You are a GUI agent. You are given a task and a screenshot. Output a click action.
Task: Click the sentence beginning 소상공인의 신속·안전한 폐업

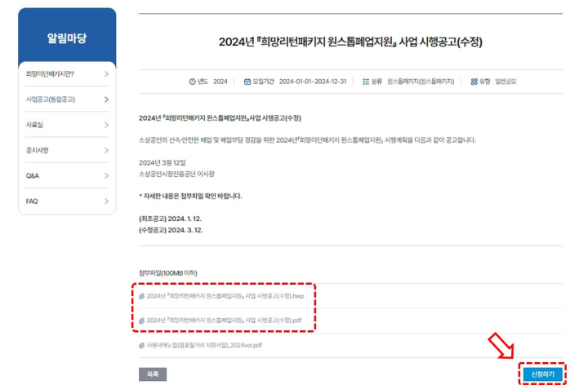(x=307, y=140)
